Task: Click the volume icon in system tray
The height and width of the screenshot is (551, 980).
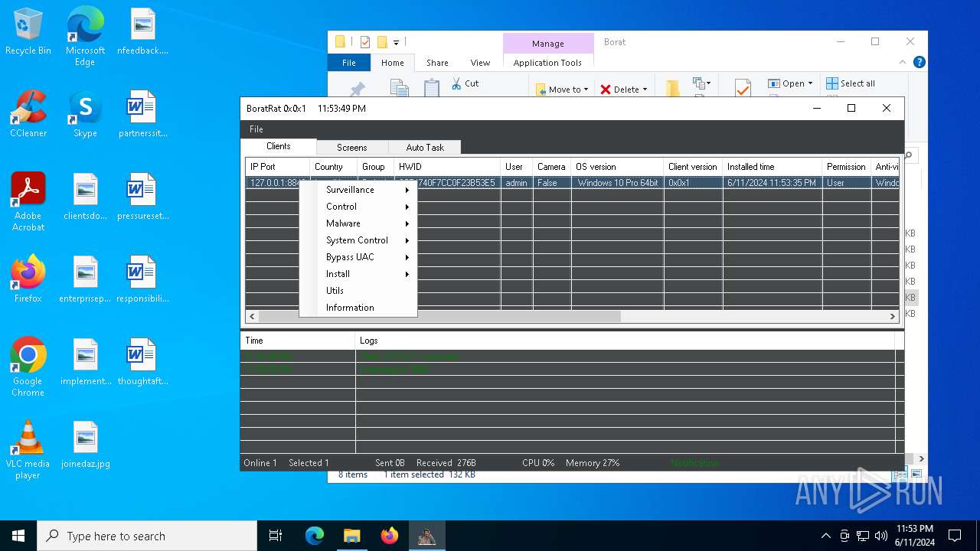Action: (881, 536)
